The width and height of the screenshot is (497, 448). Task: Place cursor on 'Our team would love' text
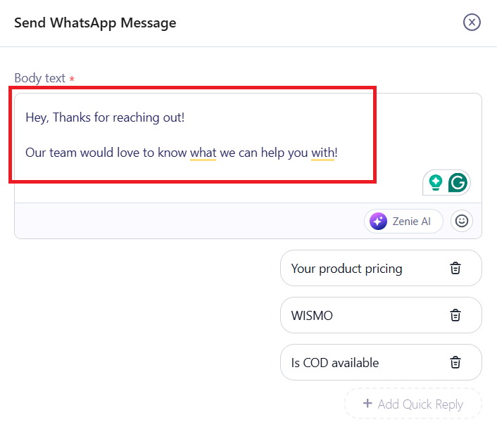point(77,153)
